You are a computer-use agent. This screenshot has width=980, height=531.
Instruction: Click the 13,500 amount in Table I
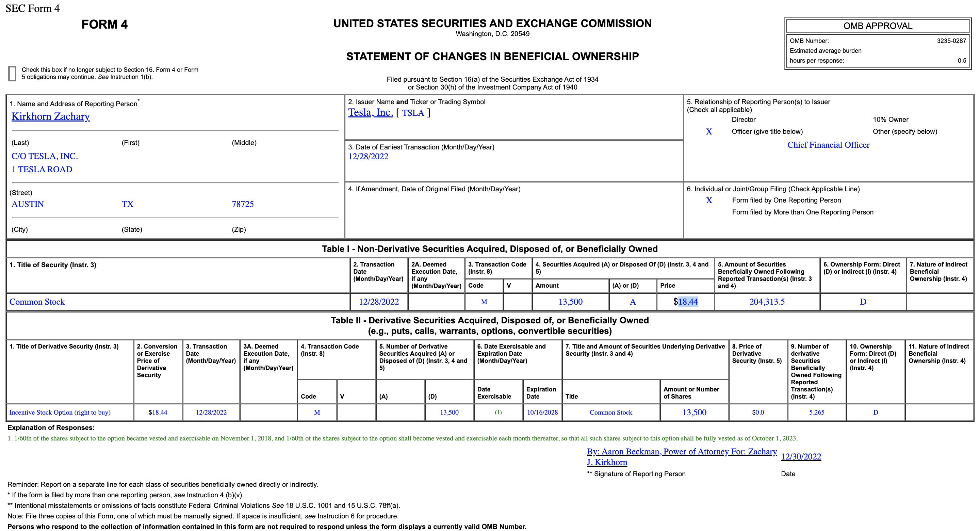(570, 302)
